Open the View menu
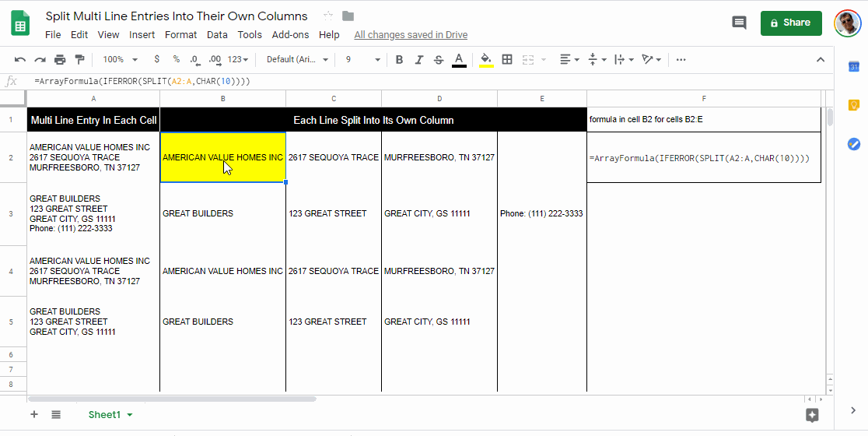Image resolution: width=868 pixels, height=436 pixels. pyautogui.click(x=109, y=34)
